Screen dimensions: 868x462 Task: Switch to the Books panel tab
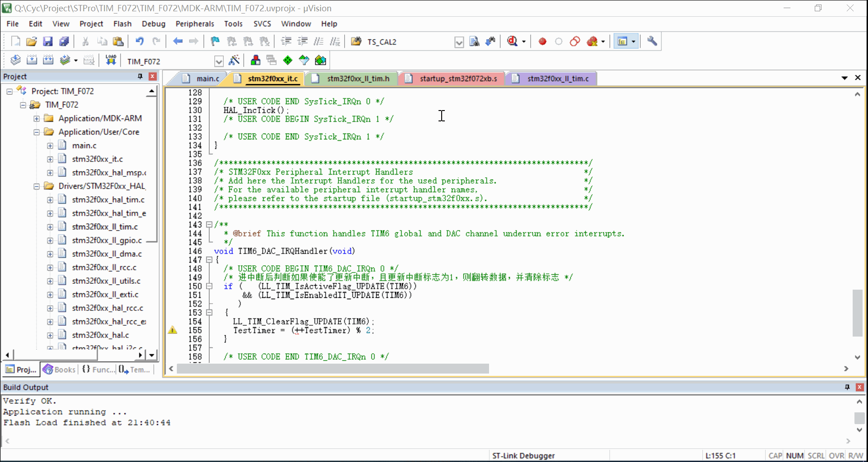coord(59,370)
